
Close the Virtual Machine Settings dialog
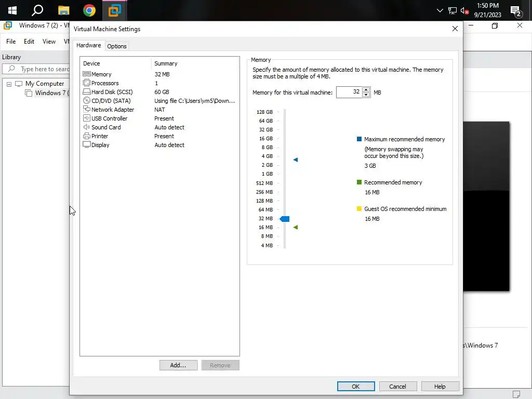pos(455,29)
